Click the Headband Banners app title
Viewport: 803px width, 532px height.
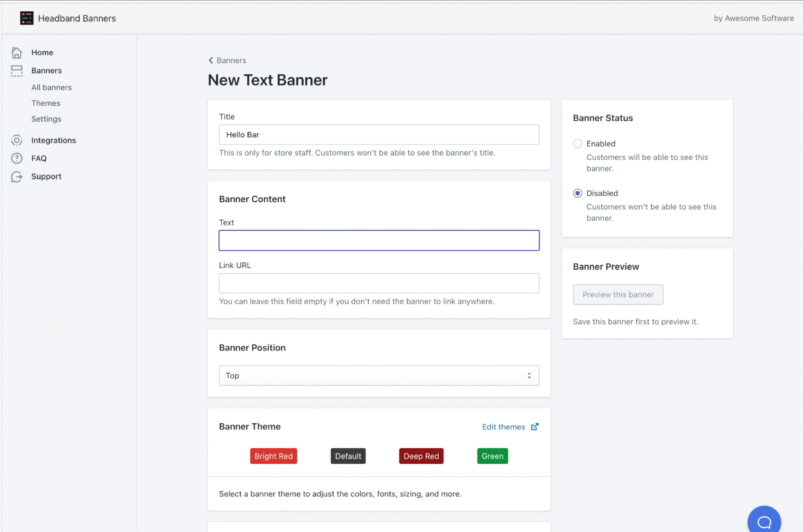pyautogui.click(x=77, y=18)
